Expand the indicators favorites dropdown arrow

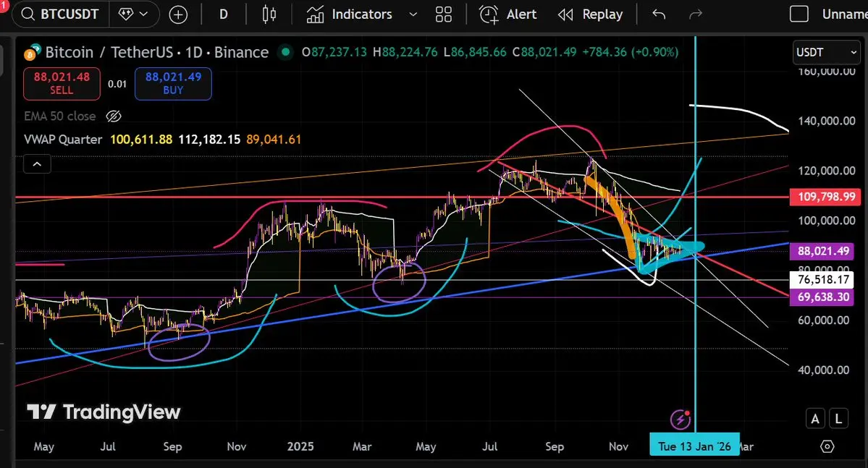point(413,14)
